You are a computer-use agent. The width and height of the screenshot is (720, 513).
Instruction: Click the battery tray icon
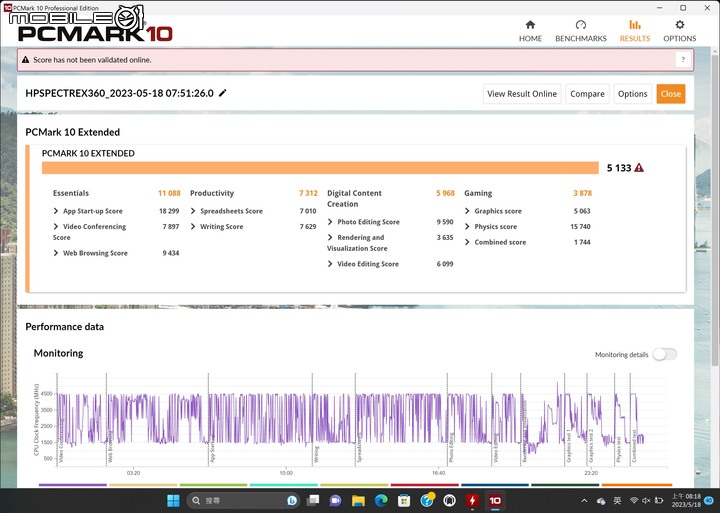coord(659,501)
